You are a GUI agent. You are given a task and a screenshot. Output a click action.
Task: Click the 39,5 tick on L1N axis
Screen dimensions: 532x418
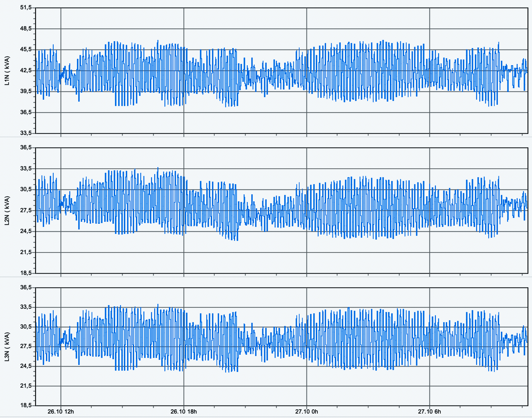click(26, 91)
